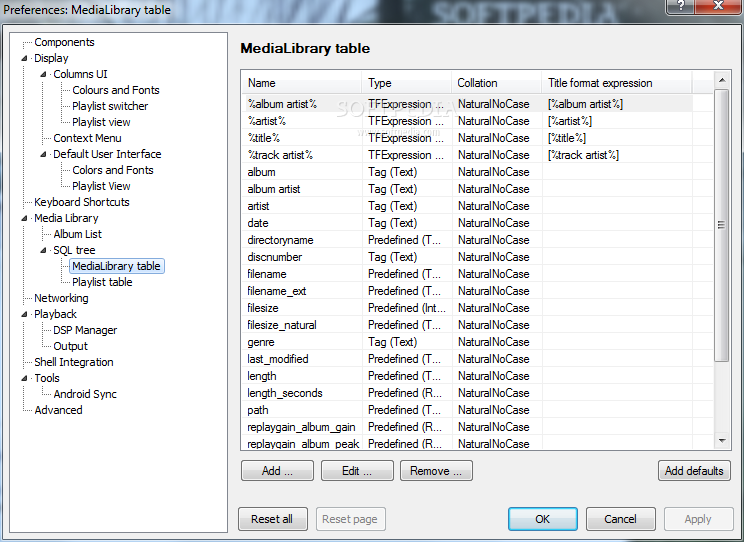Open the DSP Manager page
Screen dimensions: 744x542
pos(85,330)
